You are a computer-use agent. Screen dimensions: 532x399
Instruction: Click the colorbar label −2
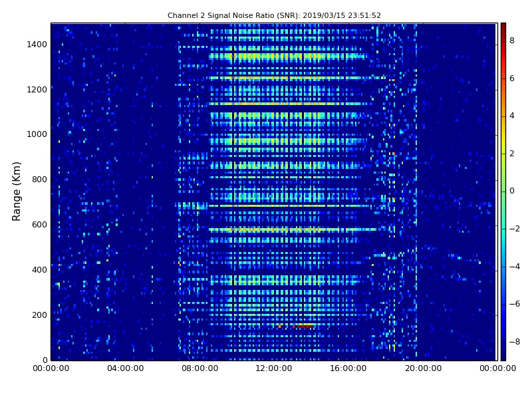coord(514,229)
